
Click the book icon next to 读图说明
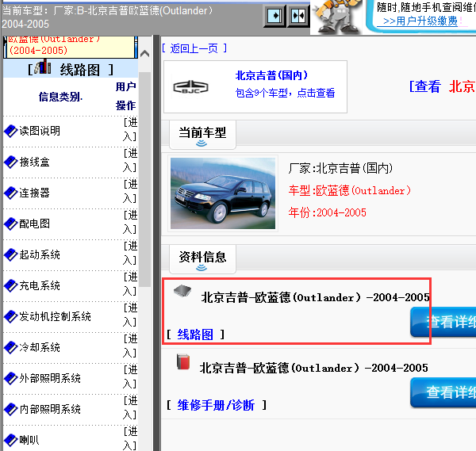[x=11, y=131]
